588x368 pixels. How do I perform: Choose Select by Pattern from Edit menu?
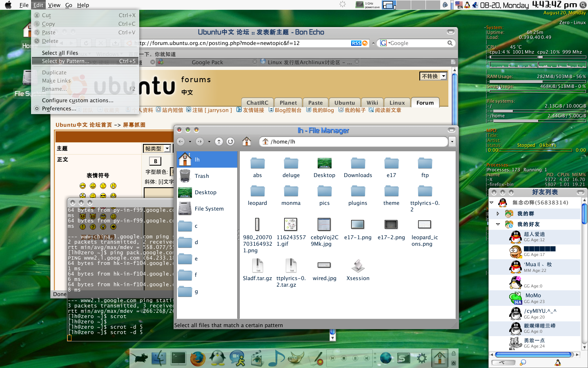click(x=85, y=61)
